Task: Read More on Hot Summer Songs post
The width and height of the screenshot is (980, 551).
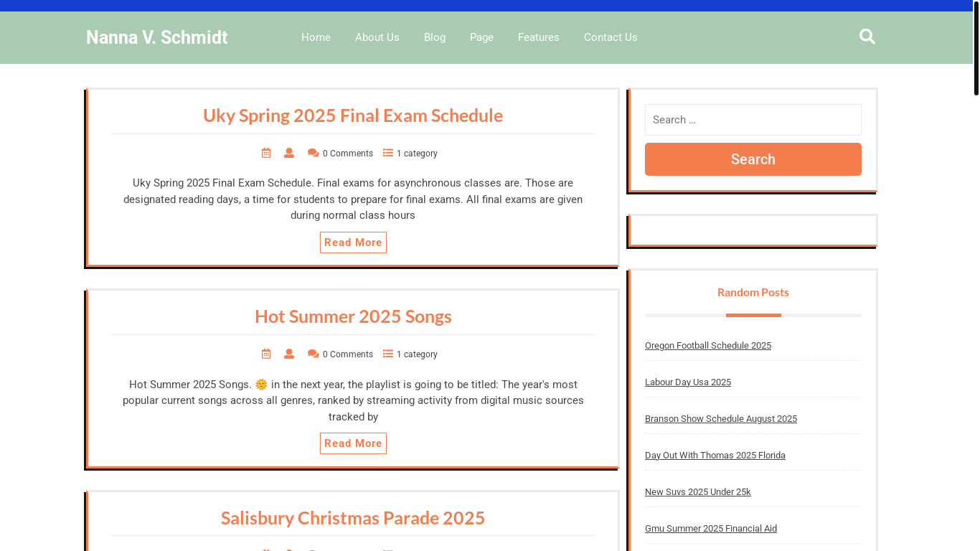Action: pyautogui.click(x=353, y=443)
